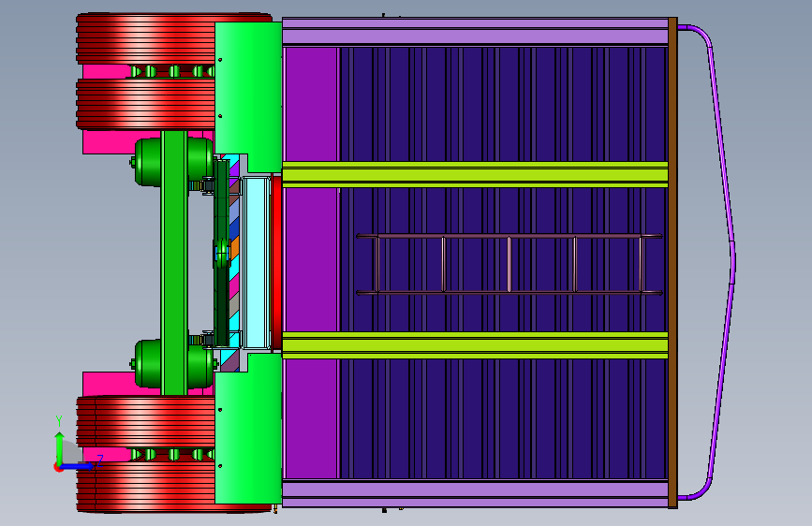Select the brown end plate of the bed
This screenshot has height=526, width=812.
[x=672, y=263]
